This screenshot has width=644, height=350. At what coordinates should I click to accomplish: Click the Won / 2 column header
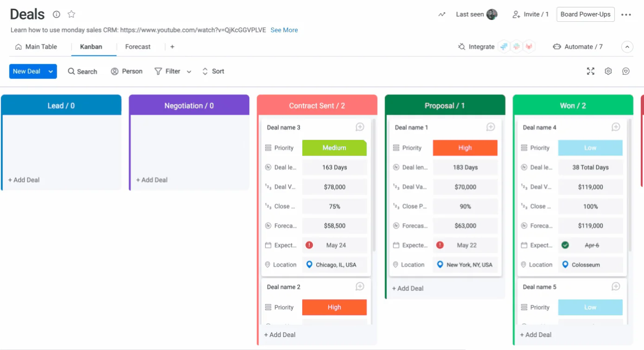(573, 105)
